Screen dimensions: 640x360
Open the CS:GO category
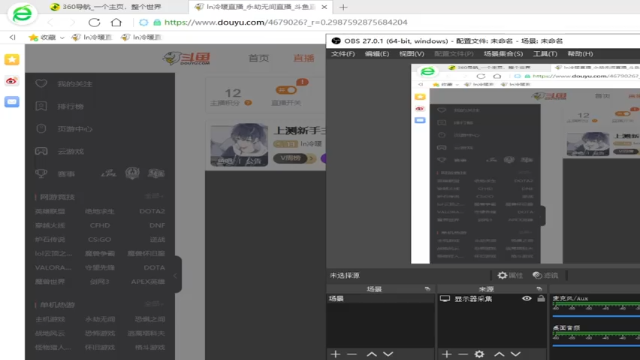100,240
